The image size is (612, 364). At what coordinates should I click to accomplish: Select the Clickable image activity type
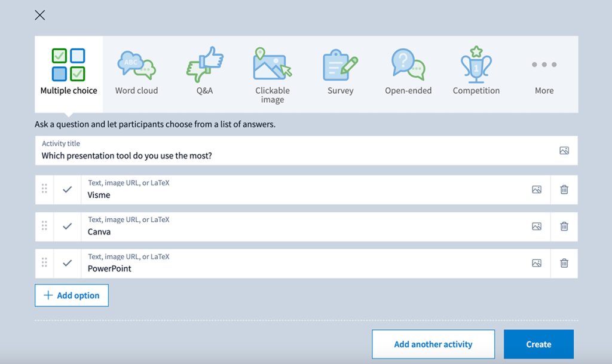click(x=272, y=70)
